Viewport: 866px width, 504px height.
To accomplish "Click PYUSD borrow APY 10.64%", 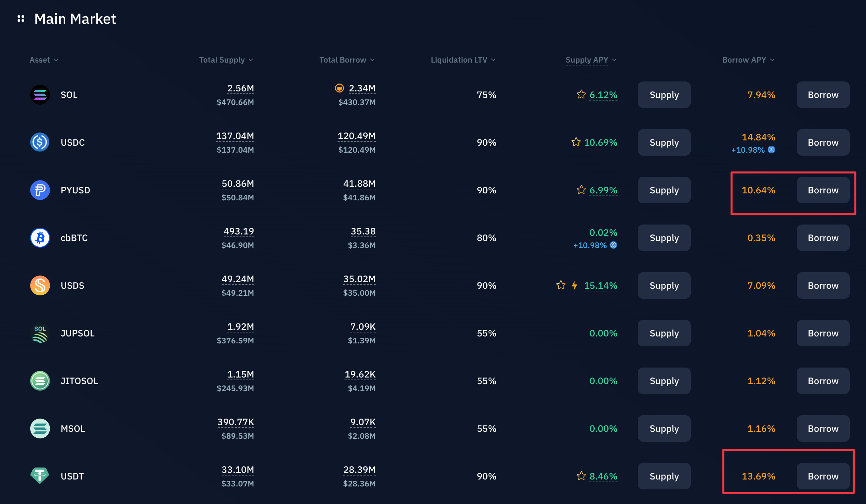I will pos(758,190).
